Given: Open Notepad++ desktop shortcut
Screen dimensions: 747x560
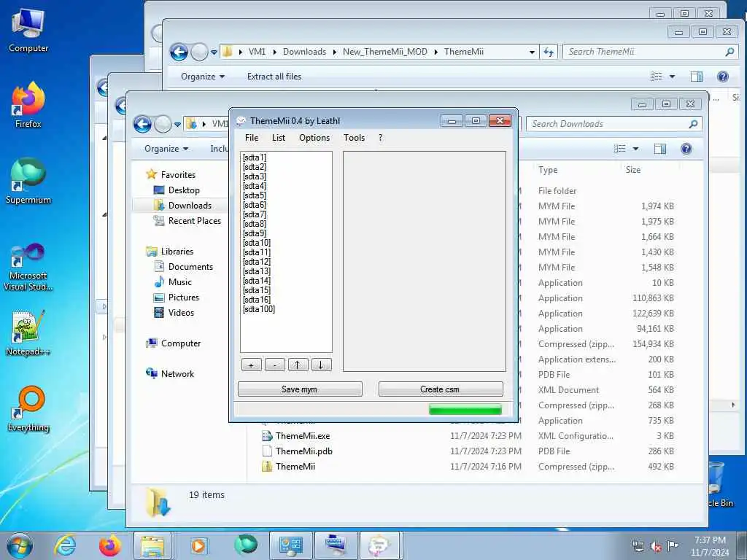Looking at the screenshot, I should click(x=28, y=333).
